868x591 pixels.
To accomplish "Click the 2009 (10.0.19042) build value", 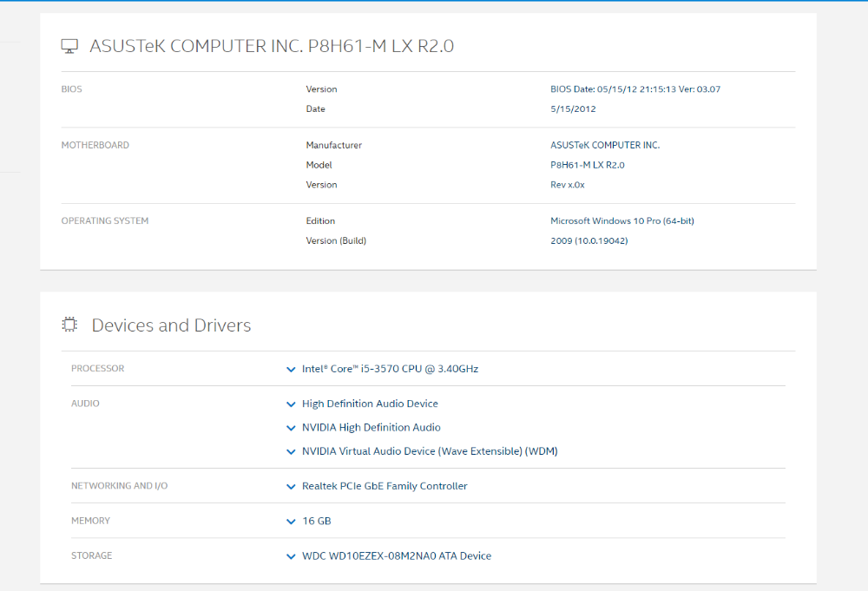I will coord(589,240).
